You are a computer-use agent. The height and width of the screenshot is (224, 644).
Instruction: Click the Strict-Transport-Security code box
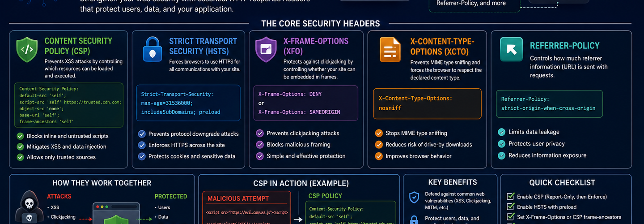[x=188, y=103]
